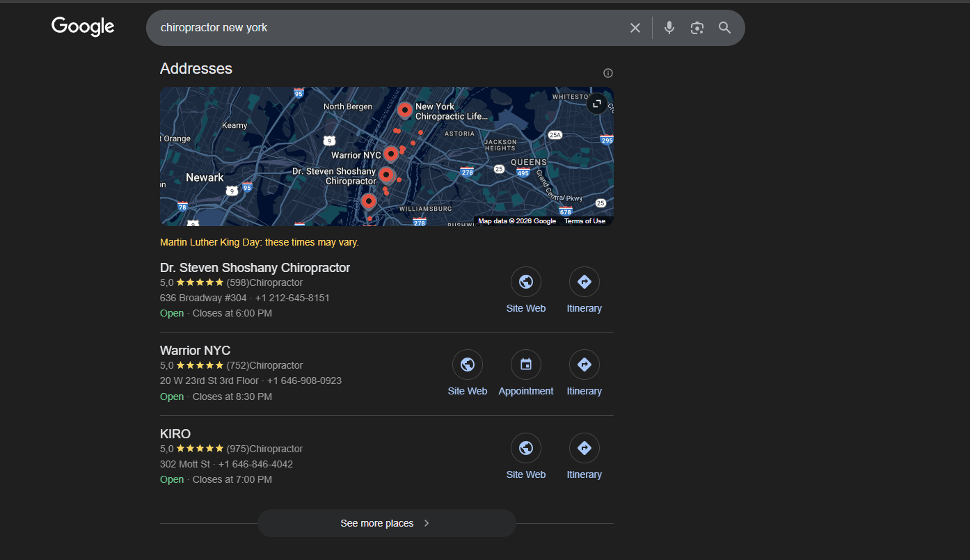Click the search magnifier icon
Image resolution: width=970 pixels, height=560 pixels.
click(724, 28)
